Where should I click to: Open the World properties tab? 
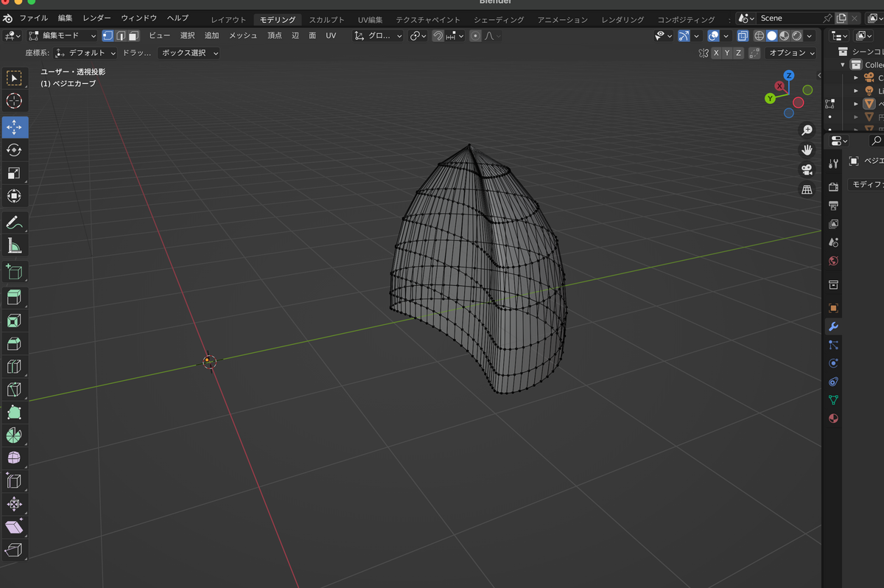point(833,260)
